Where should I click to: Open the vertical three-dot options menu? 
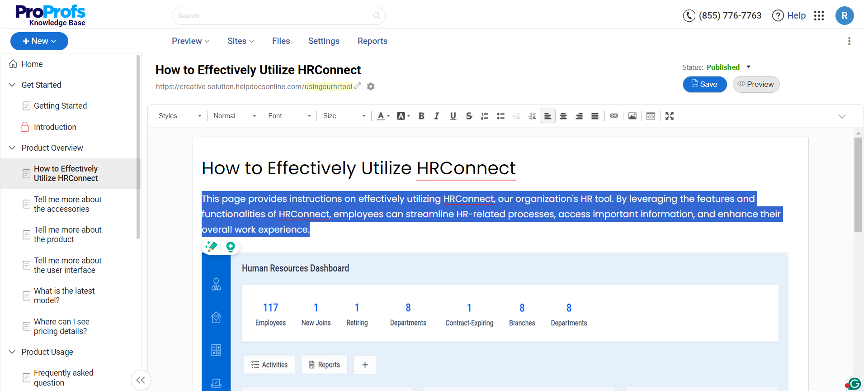click(849, 41)
